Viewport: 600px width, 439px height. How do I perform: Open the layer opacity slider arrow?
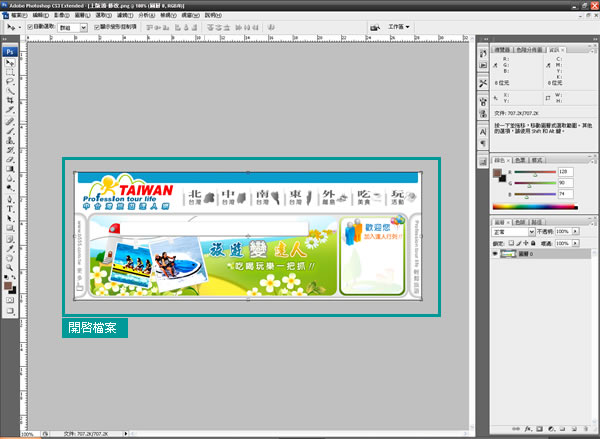point(575,232)
